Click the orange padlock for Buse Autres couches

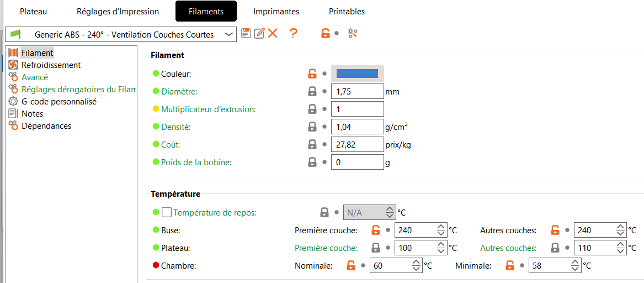555,230
